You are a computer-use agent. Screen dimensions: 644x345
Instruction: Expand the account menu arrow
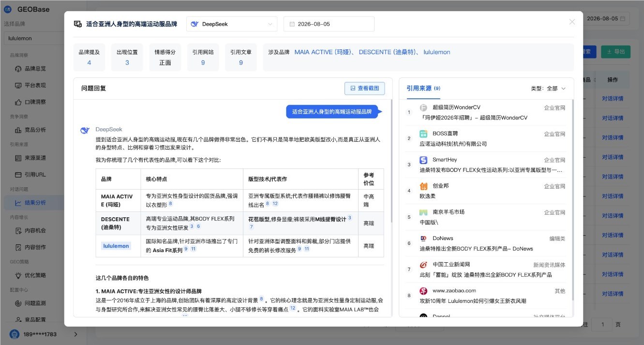[75, 334]
